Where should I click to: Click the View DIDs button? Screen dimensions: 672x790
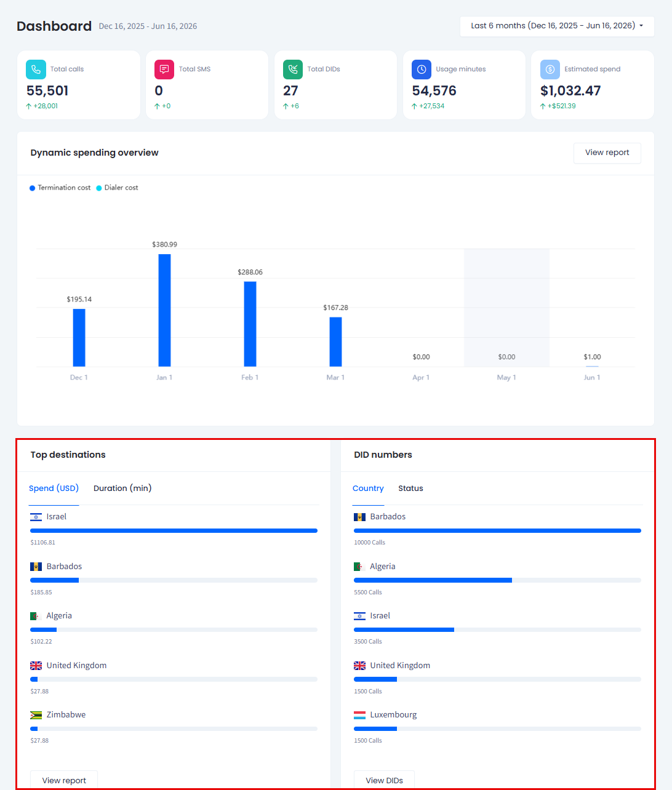pyautogui.click(x=384, y=780)
